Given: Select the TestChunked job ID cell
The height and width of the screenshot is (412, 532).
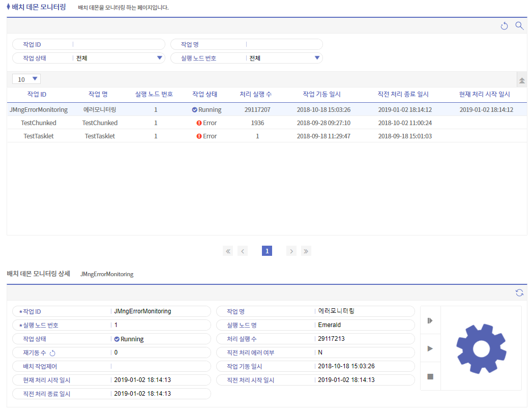Looking at the screenshot, I should click(39, 123).
